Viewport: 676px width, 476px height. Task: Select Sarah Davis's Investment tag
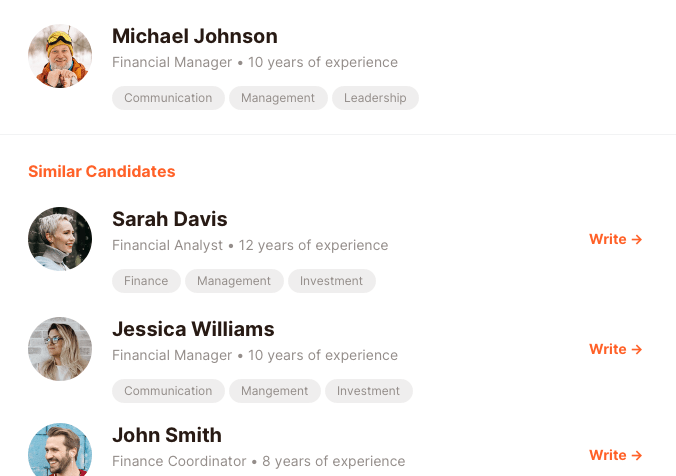pos(332,281)
